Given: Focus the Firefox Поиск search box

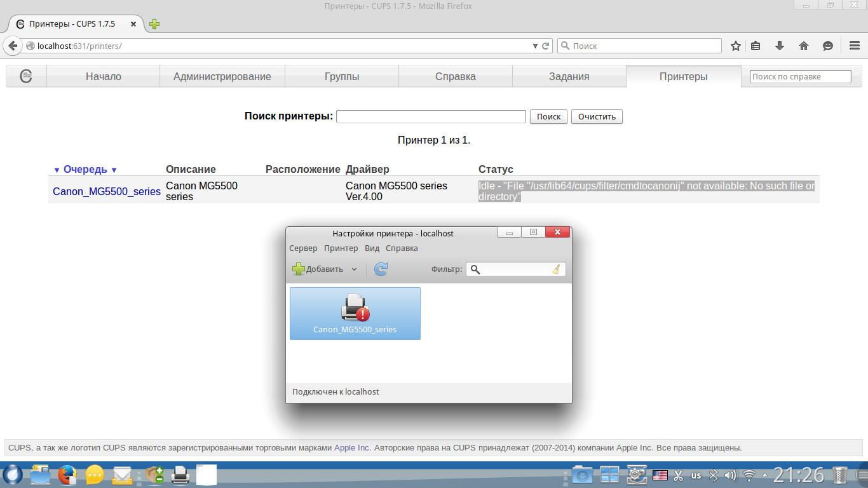Looking at the screenshot, I should coord(639,46).
